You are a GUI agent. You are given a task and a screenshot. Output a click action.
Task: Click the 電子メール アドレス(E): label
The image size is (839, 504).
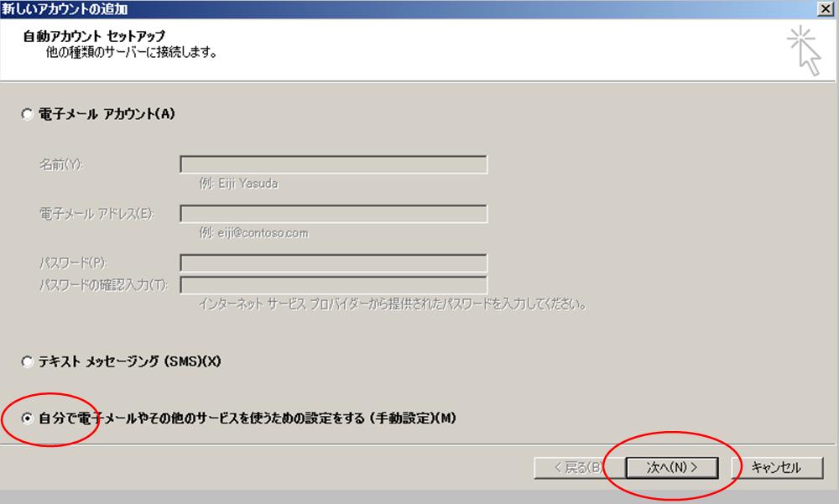point(96,214)
